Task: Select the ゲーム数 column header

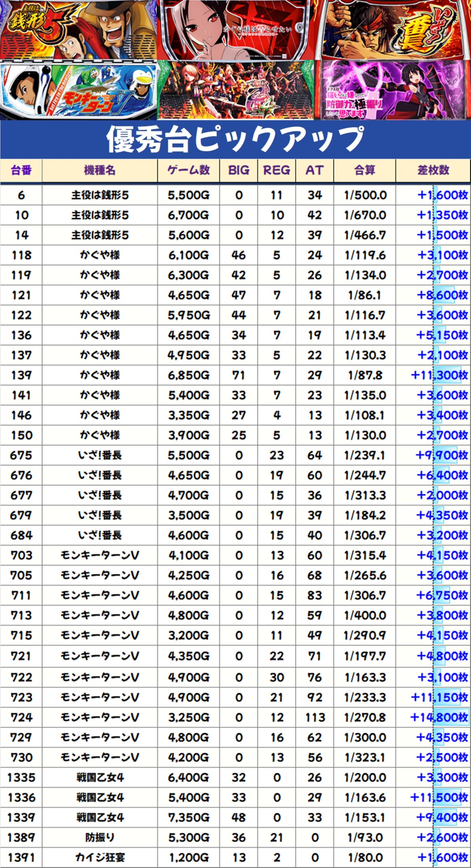Action: tap(188, 170)
